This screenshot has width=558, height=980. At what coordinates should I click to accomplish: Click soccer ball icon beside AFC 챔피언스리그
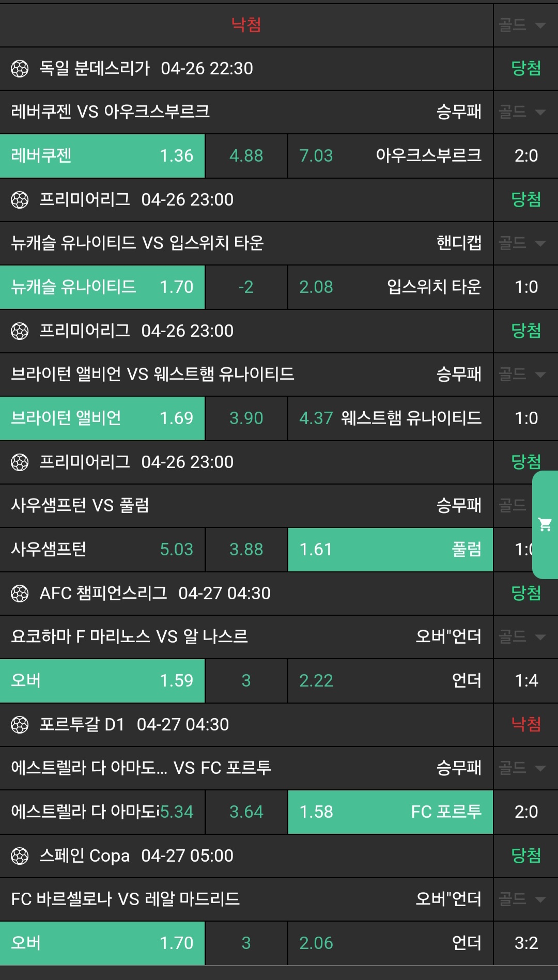(20, 593)
